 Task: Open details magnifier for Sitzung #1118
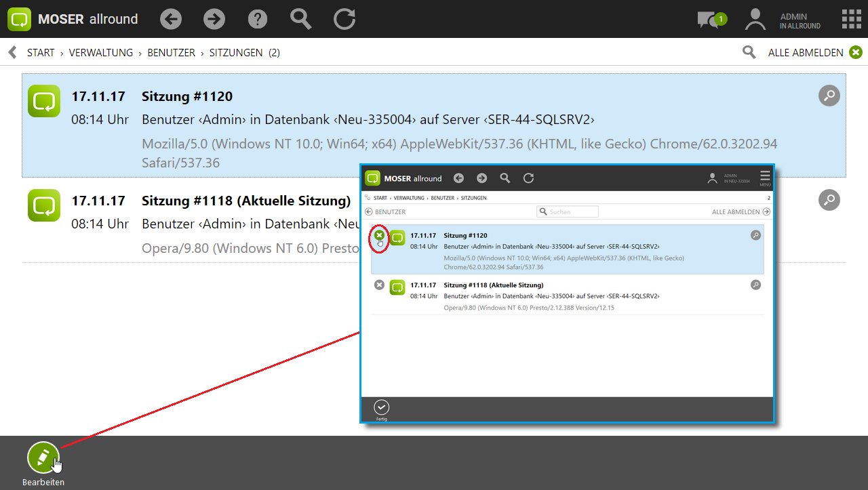coord(829,200)
